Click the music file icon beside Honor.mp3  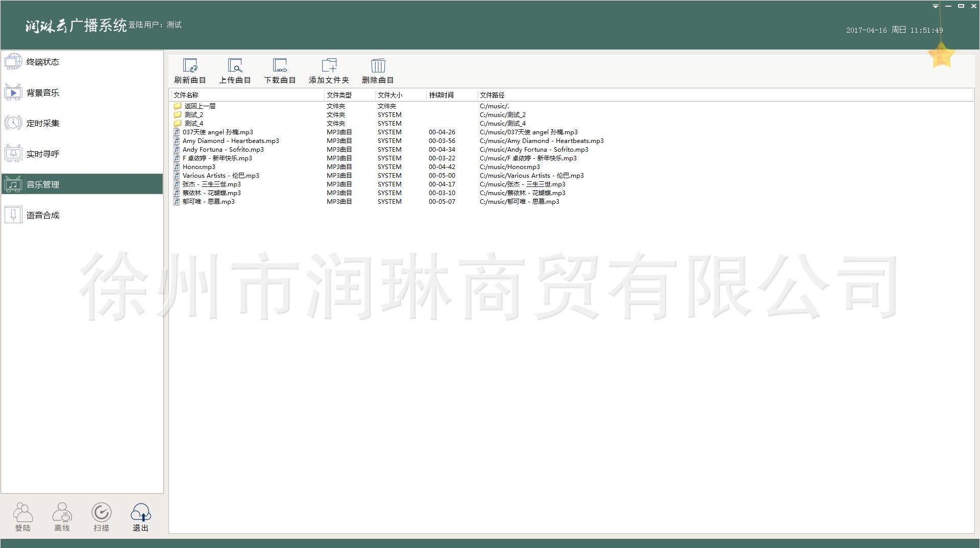[177, 167]
